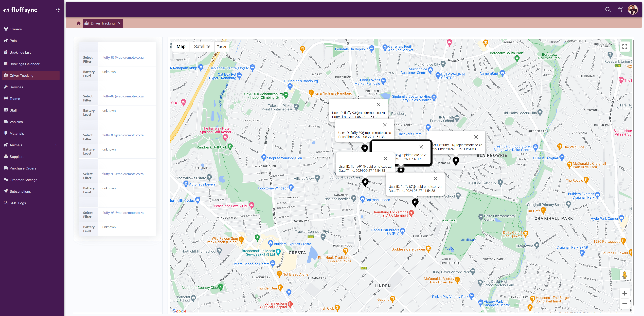
Task: Toggle fullscreen view on the map
Action: pos(624,47)
